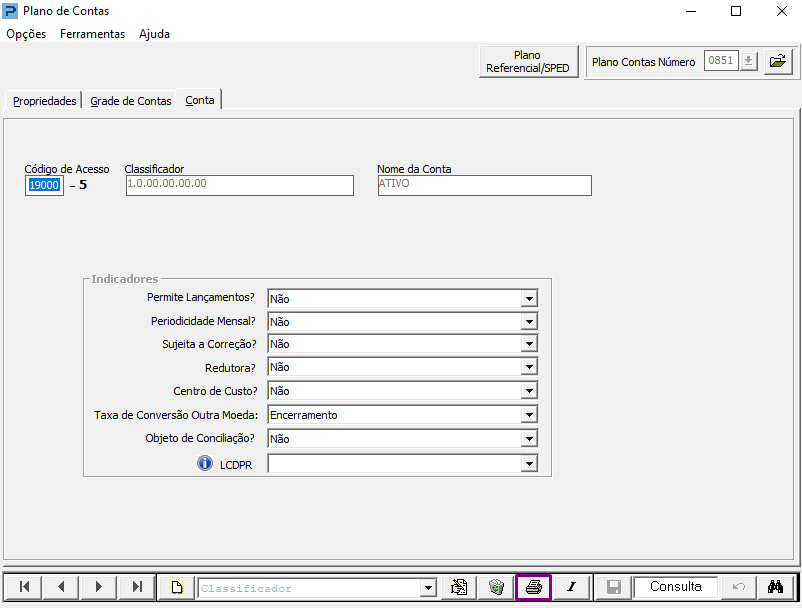This screenshot has width=802, height=608.
Task: Click the Código de Acesso label
Action: 66,169
